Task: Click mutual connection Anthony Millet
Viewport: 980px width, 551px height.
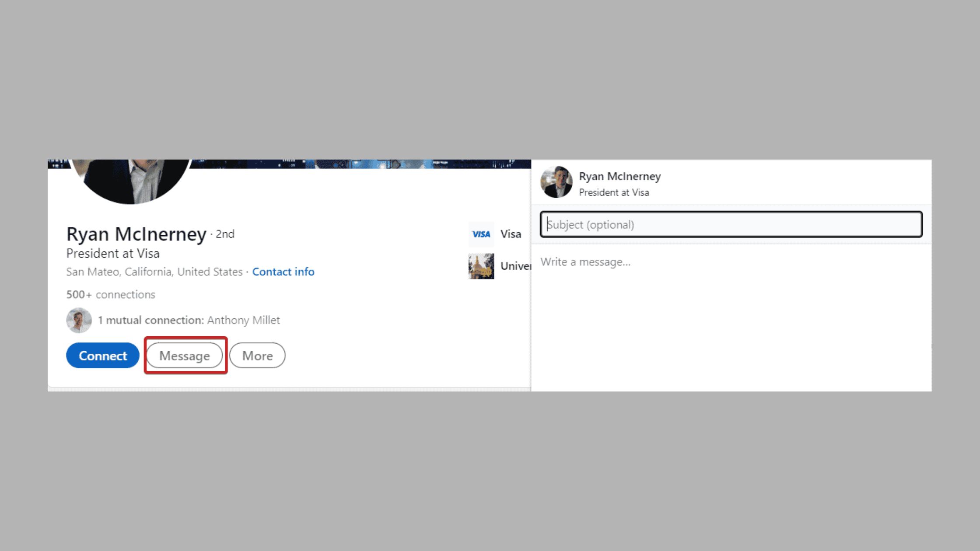Action: 243,320
